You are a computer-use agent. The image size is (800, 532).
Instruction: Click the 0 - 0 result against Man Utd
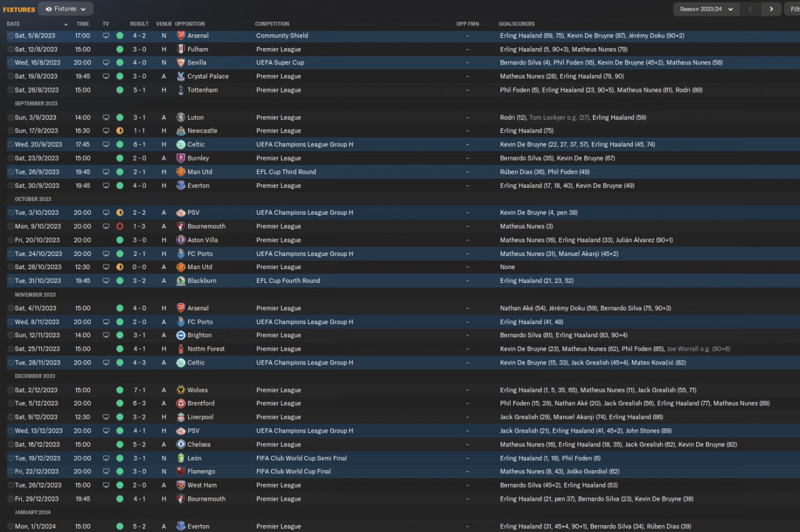point(139,267)
